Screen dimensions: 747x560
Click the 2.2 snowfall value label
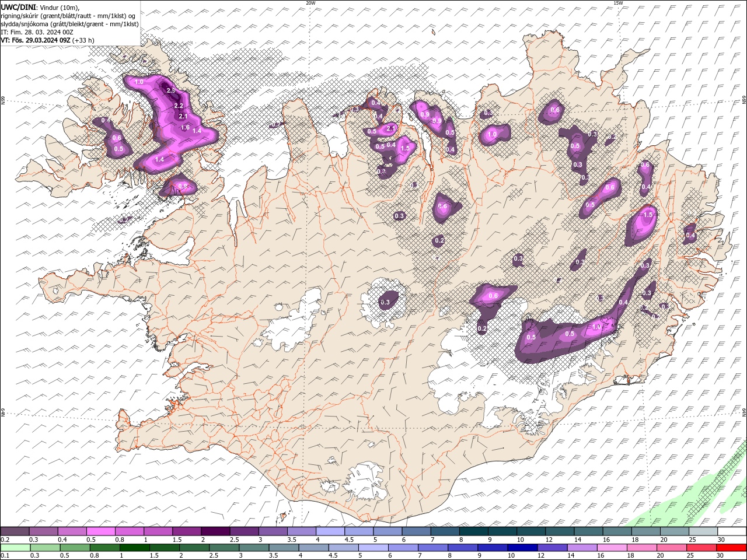[x=179, y=106]
